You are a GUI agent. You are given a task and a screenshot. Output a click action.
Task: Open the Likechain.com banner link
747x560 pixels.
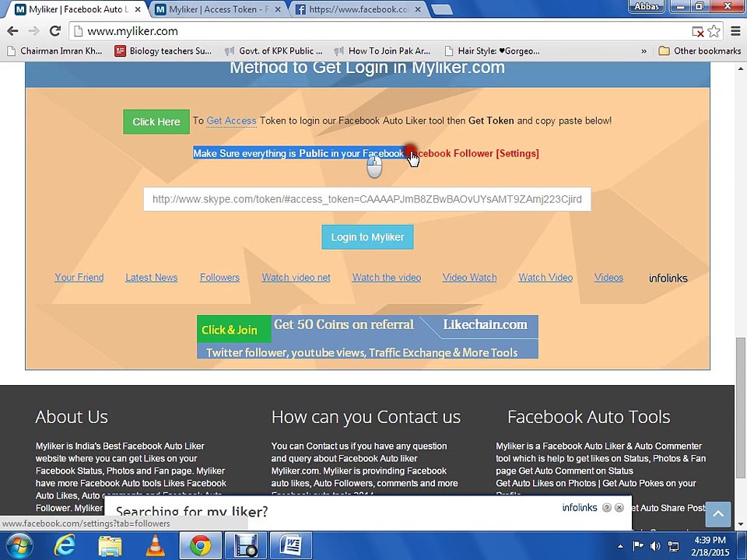click(x=485, y=325)
